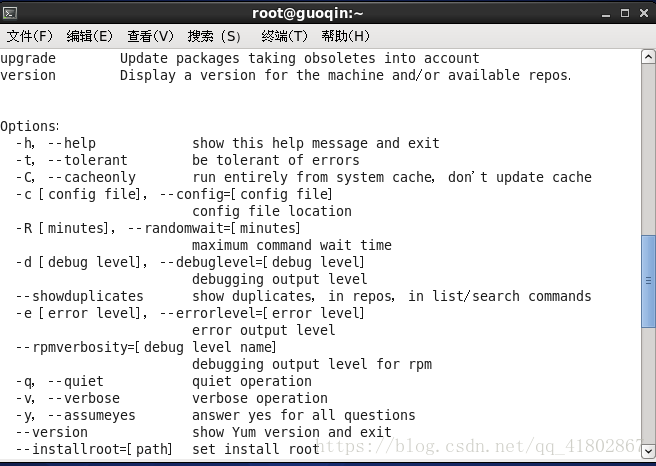Image resolution: width=656 pixels, height=466 pixels.
Task: Click the word 'upgrade' in the output
Action: click(28, 59)
